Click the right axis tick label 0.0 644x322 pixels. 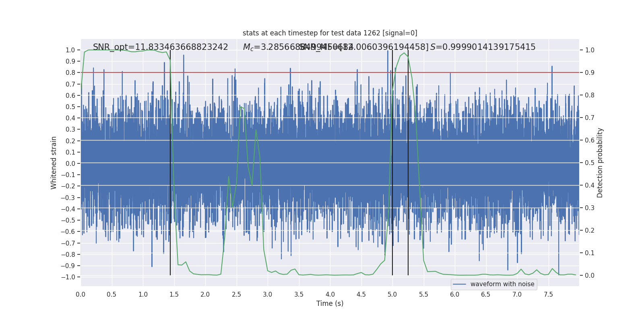coord(590,276)
